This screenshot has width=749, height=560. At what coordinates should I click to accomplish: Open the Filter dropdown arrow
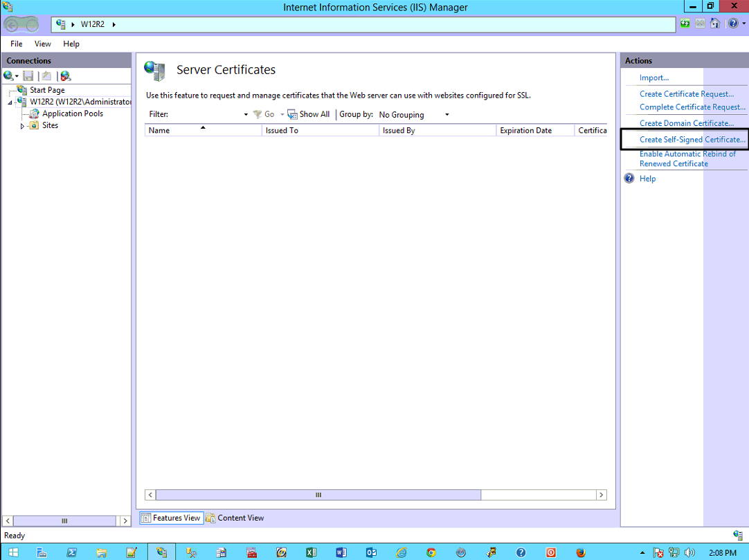[246, 115]
